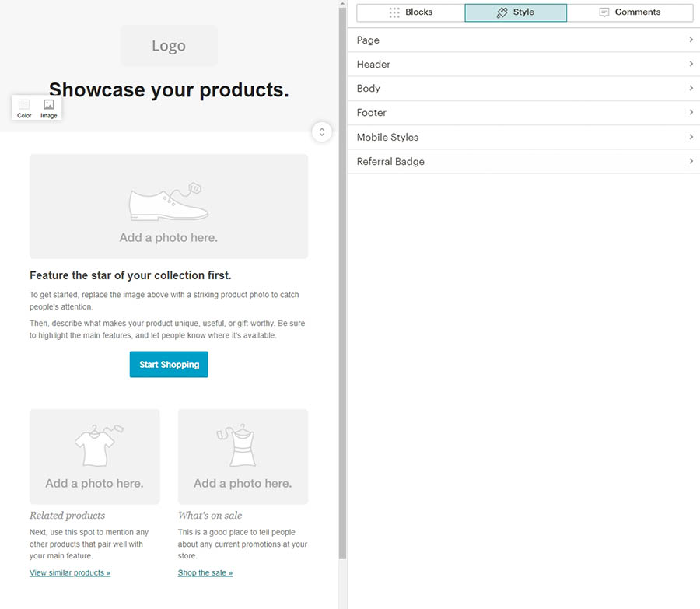The width and height of the screenshot is (700, 609).
Task: Click the Image background icon in the floating toolbar
Action: pyautogui.click(x=48, y=103)
